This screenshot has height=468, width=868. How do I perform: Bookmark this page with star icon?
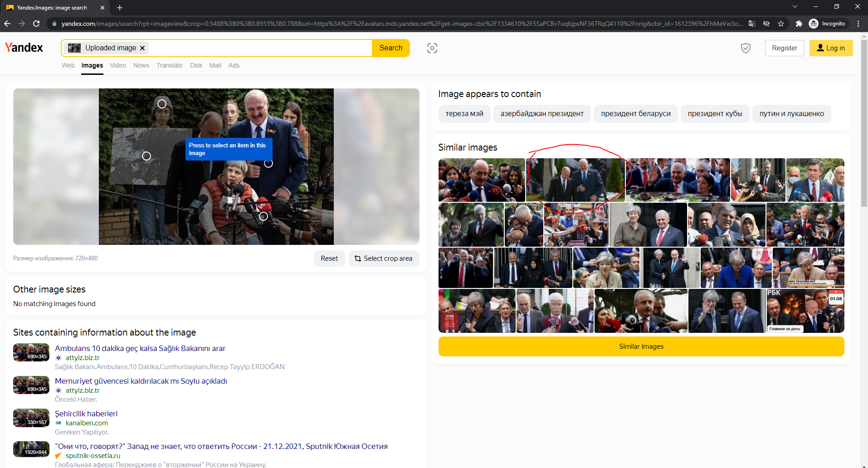[x=781, y=24]
